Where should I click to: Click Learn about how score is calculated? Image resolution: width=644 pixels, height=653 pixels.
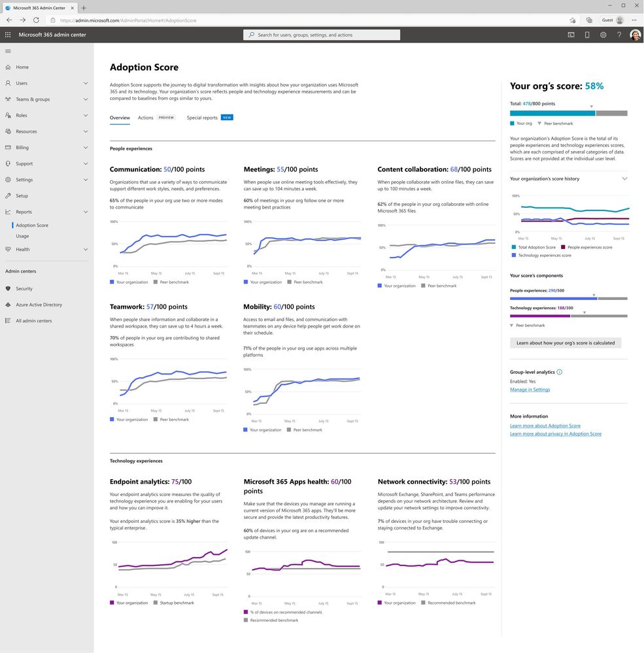pyautogui.click(x=566, y=343)
